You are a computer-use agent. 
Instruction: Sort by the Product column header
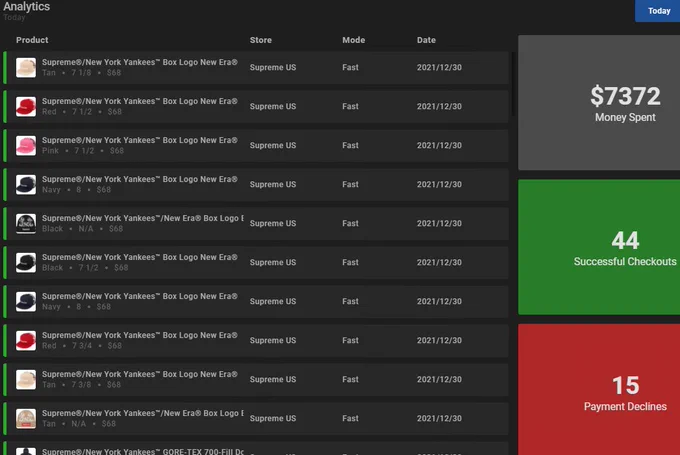32,40
